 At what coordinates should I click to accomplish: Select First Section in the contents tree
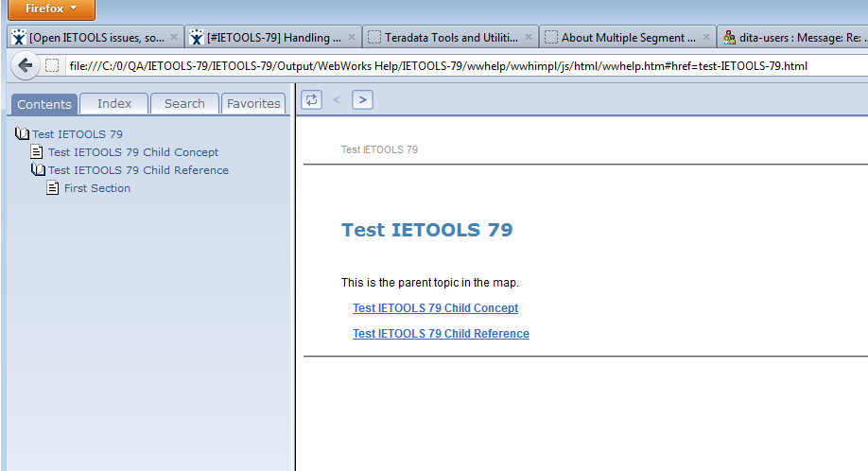(x=97, y=188)
